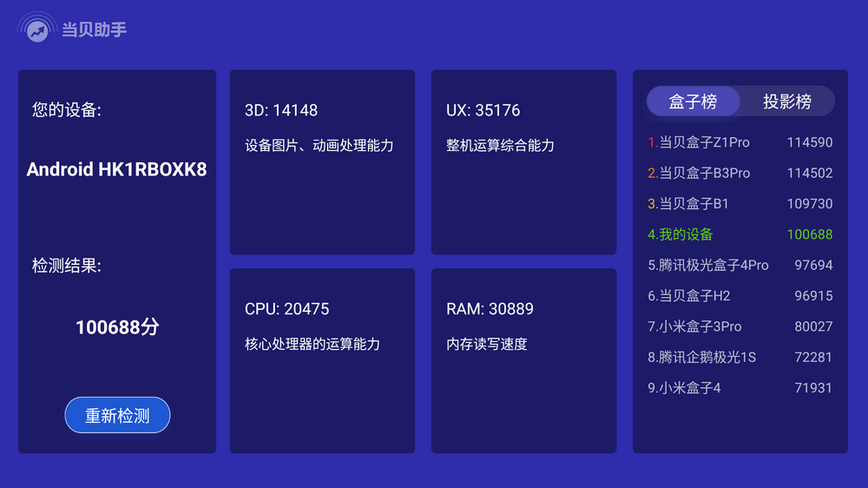The height and width of the screenshot is (488, 868).
Task: Click the 100688分 total score
Action: (x=117, y=326)
